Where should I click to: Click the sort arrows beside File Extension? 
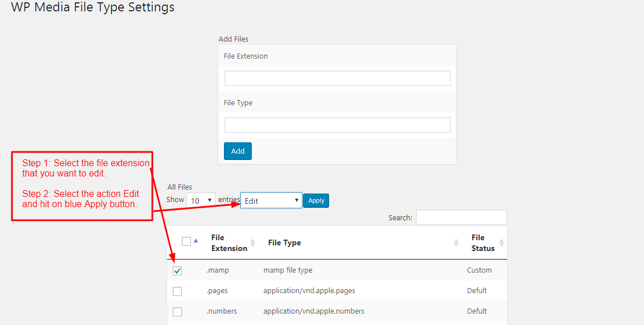coord(252,242)
